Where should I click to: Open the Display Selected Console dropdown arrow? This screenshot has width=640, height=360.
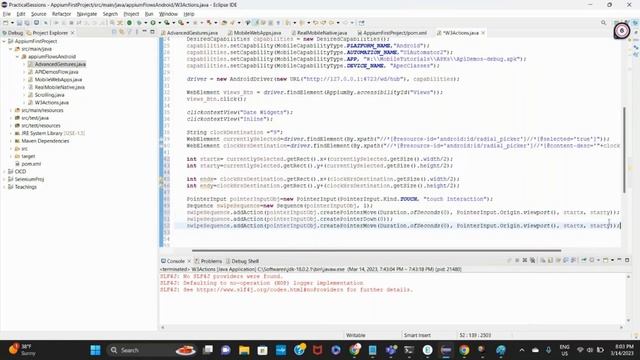click(x=598, y=260)
